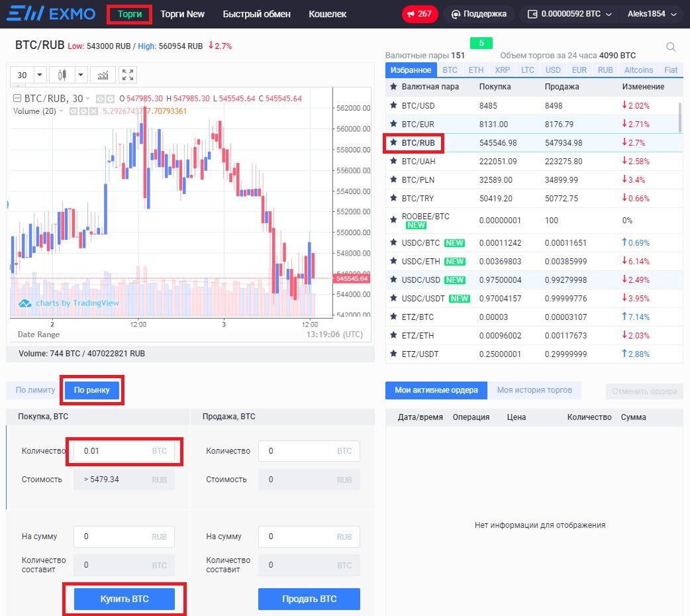Switch to the Избранное tab

pyautogui.click(x=411, y=70)
